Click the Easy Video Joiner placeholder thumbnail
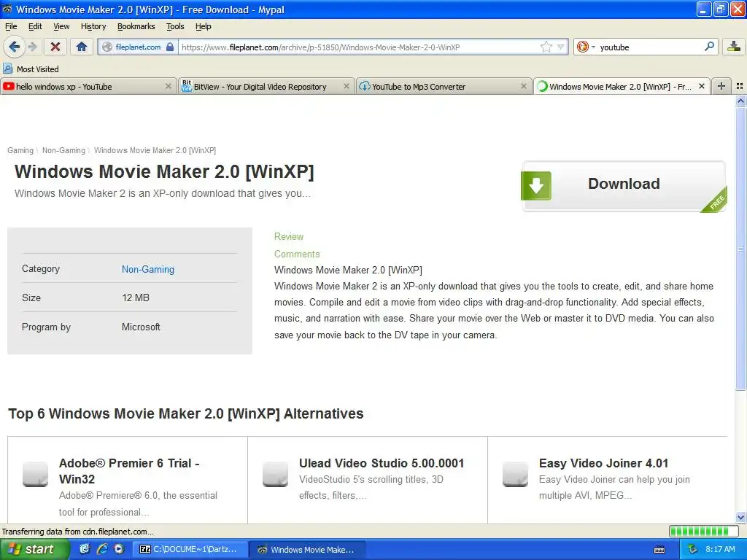 point(516,474)
